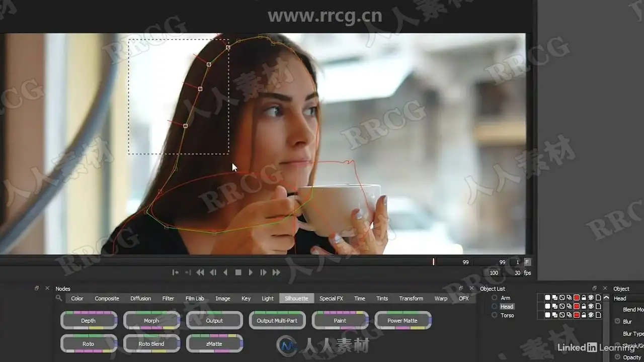Click the red color swatch for Arm
This screenshot has width=644, height=362.
(577, 298)
